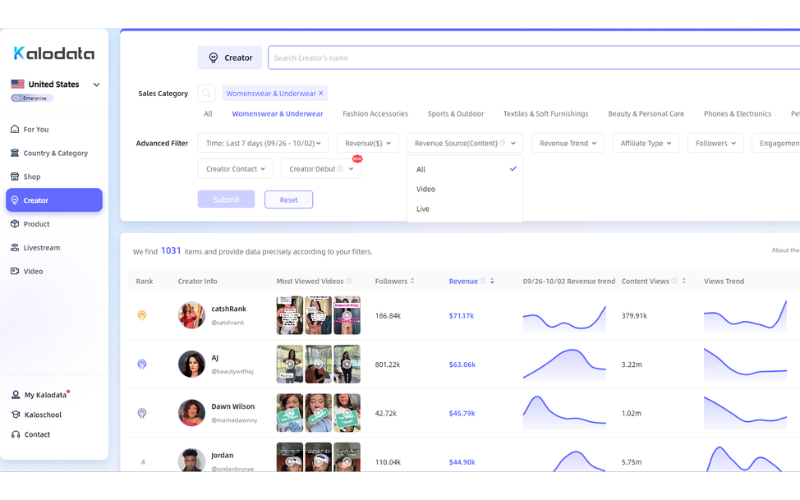Play AJ's second most viewed video

pyautogui.click(x=318, y=364)
